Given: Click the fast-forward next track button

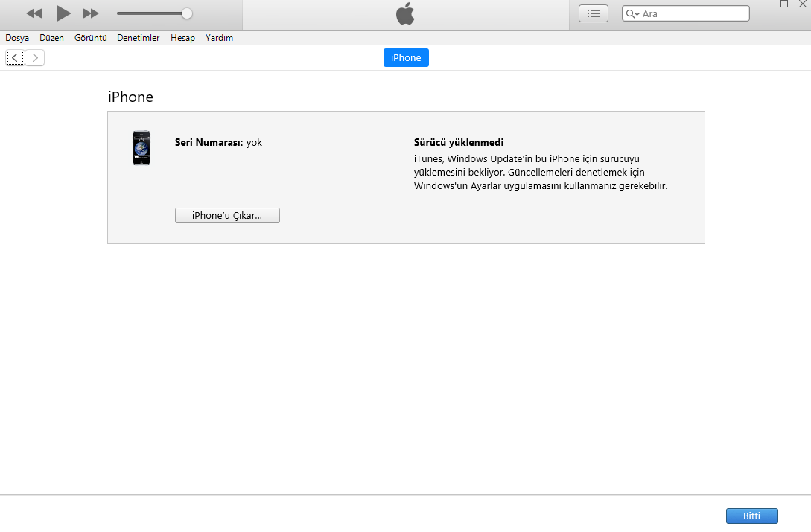Looking at the screenshot, I should click(91, 13).
